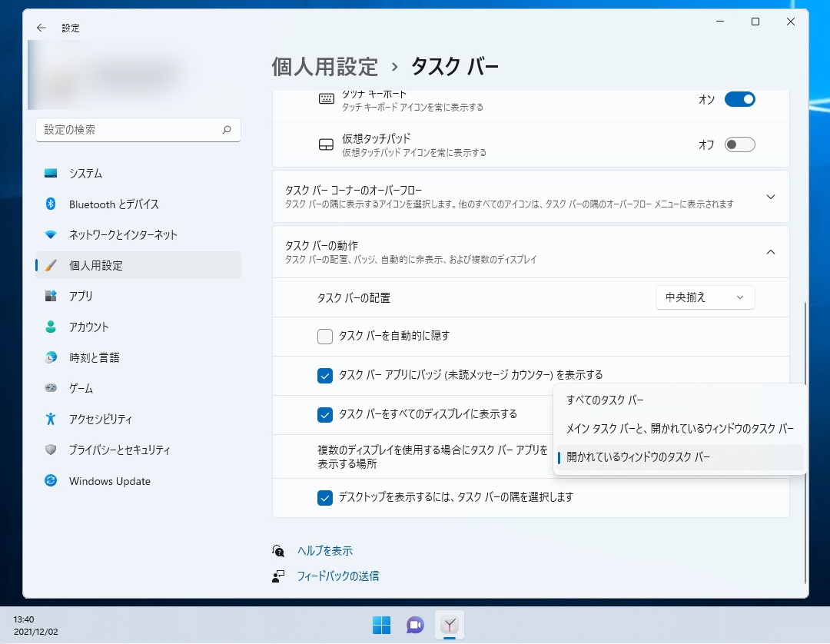830x644 pixels.
Task: Enable the 仮想タッチパッド toggle
Action: point(739,144)
